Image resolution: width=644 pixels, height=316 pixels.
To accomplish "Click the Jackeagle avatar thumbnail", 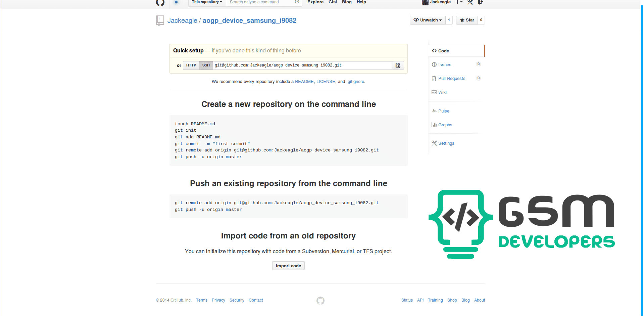I will click(425, 2).
